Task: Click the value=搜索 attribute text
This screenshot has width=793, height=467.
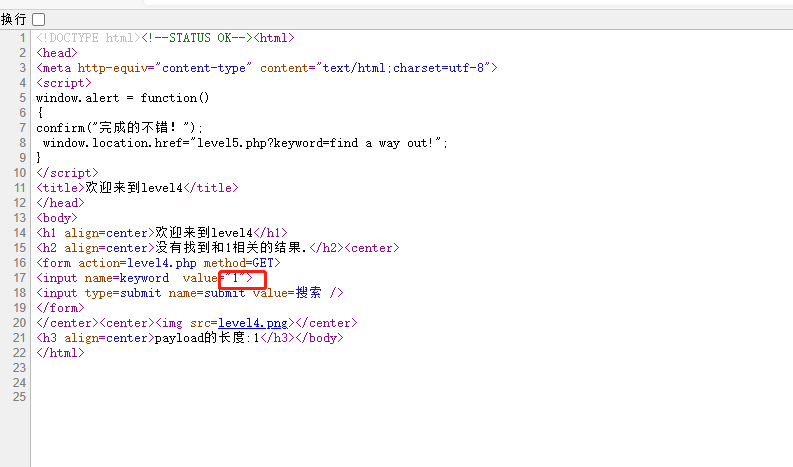Action: pos(287,293)
